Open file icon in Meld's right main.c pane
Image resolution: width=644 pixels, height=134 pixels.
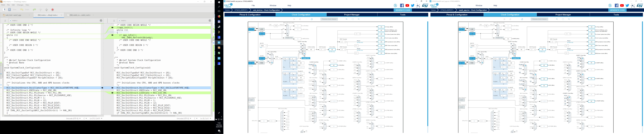210,20
